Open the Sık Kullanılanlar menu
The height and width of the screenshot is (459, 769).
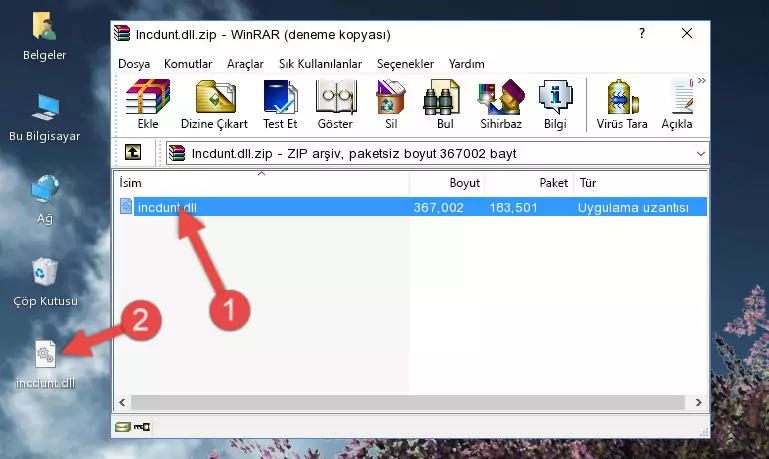320,64
